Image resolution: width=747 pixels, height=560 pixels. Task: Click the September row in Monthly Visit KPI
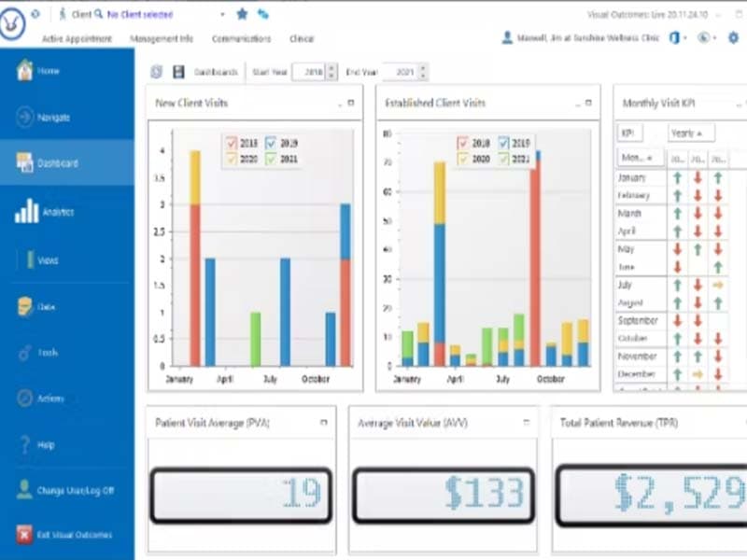click(671, 320)
